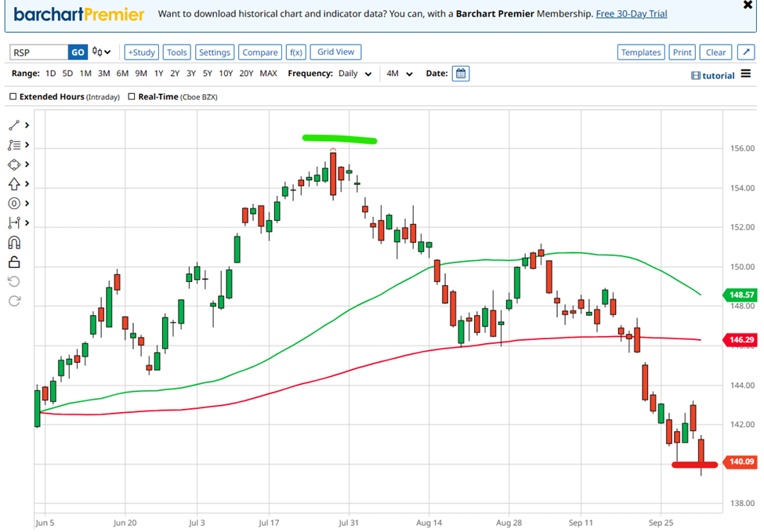This screenshot has width=764, height=532.
Task: Enable the magnet snap tool
Action: [13, 242]
